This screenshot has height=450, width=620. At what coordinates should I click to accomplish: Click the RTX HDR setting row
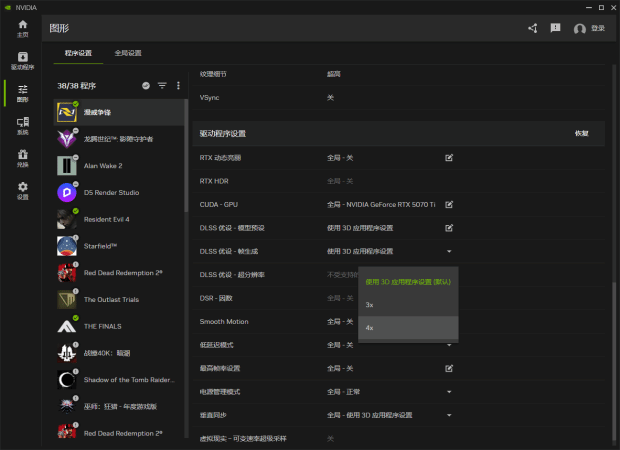(x=399, y=181)
